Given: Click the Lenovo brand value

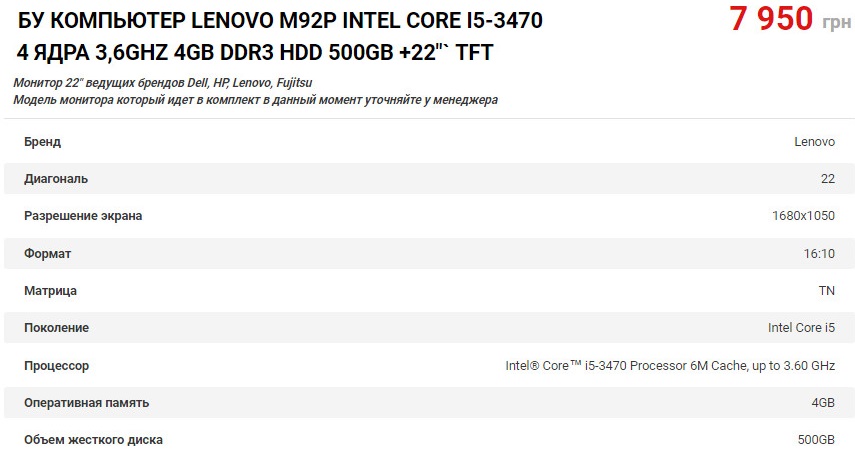Looking at the screenshot, I should (814, 142).
